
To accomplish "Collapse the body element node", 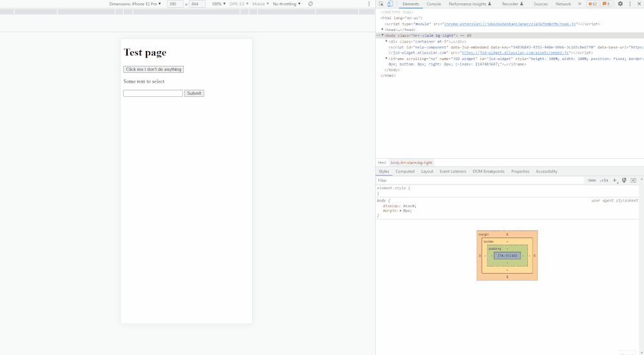I will [382, 35].
